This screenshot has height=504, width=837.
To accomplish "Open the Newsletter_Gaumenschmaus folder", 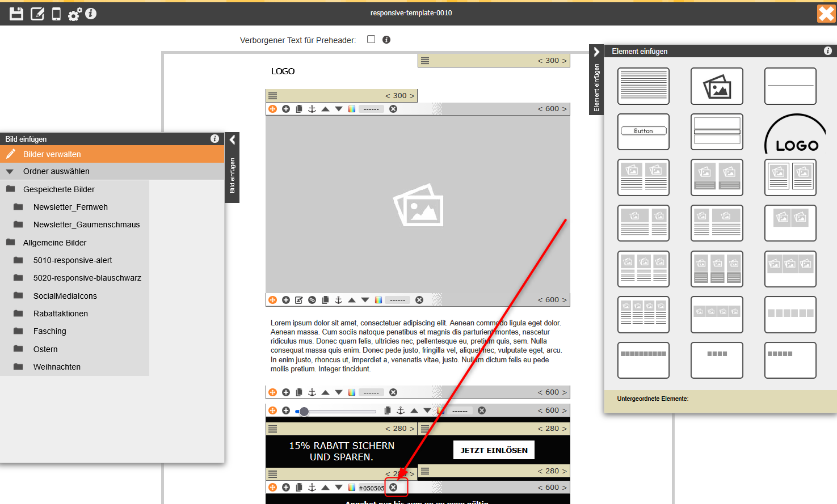I will [x=86, y=225].
